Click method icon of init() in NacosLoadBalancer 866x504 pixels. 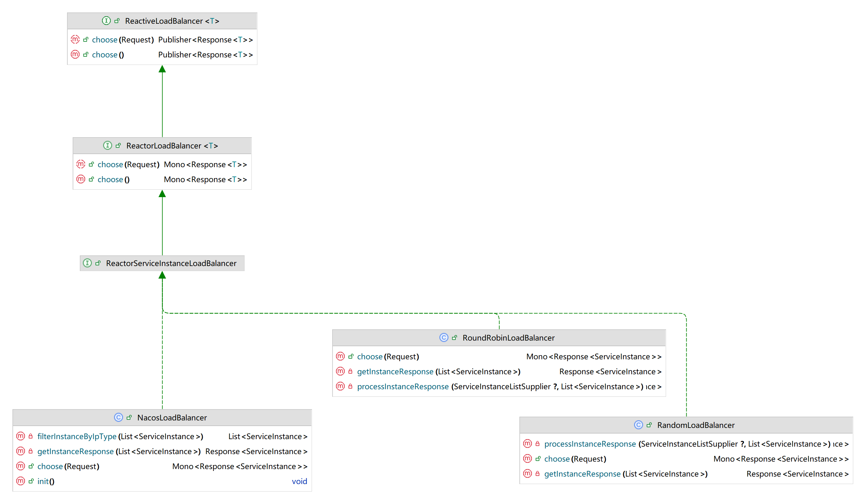21,481
